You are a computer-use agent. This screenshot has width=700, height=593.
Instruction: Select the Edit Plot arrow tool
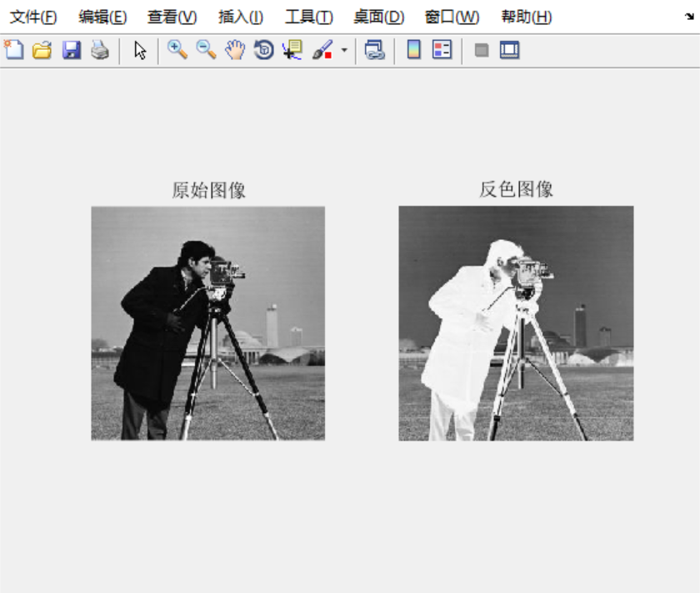point(140,50)
